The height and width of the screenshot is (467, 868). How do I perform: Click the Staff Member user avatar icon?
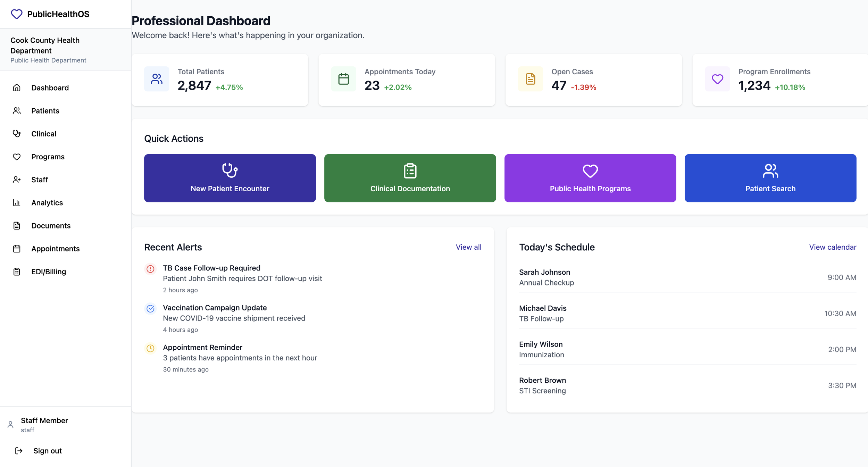tap(10, 425)
